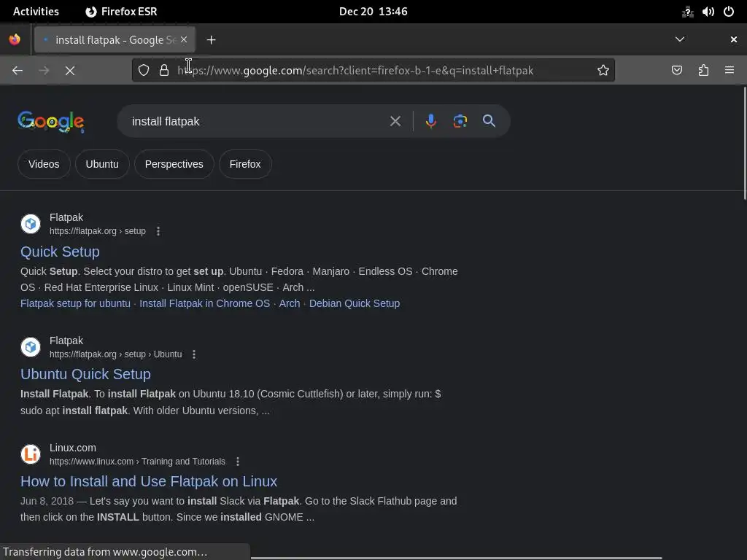Click the 'https://flatpak.org › setup › Ubuntu' URL text

pyautogui.click(x=116, y=354)
